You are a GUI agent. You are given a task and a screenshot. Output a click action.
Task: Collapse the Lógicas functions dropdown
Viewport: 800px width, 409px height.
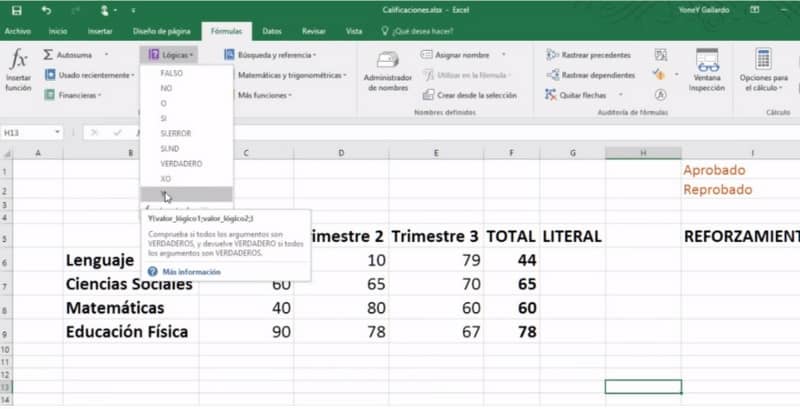pos(171,55)
